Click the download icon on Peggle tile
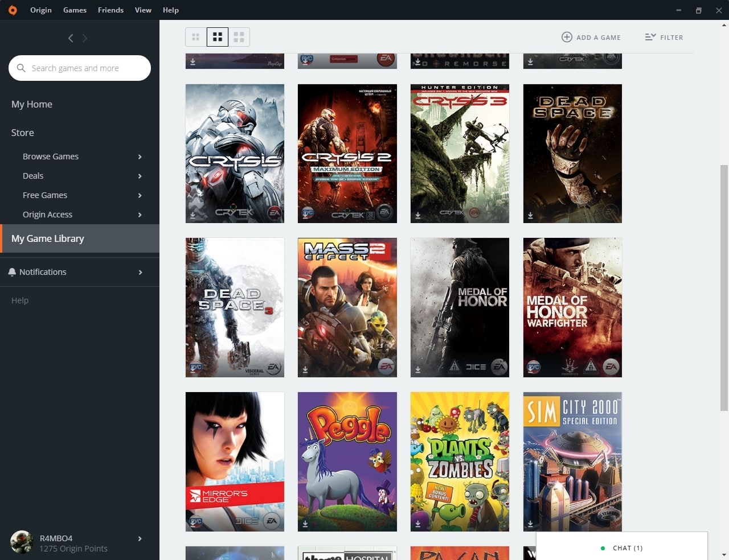Image resolution: width=729 pixels, height=560 pixels. pos(305,524)
